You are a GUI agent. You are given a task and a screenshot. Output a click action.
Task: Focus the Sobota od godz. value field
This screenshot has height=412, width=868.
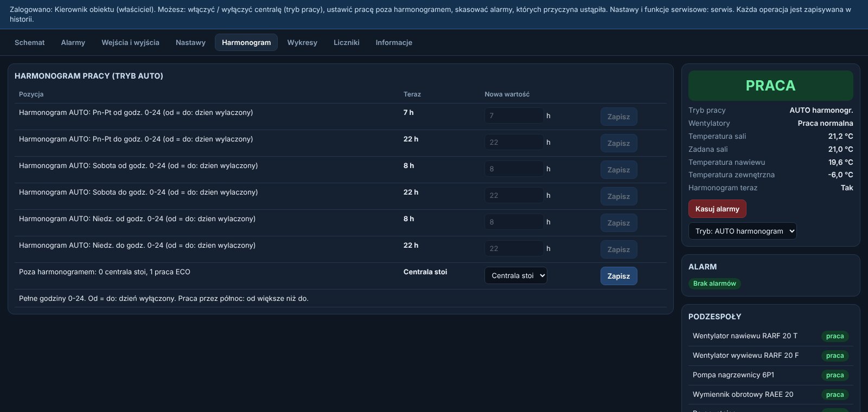[x=514, y=169]
